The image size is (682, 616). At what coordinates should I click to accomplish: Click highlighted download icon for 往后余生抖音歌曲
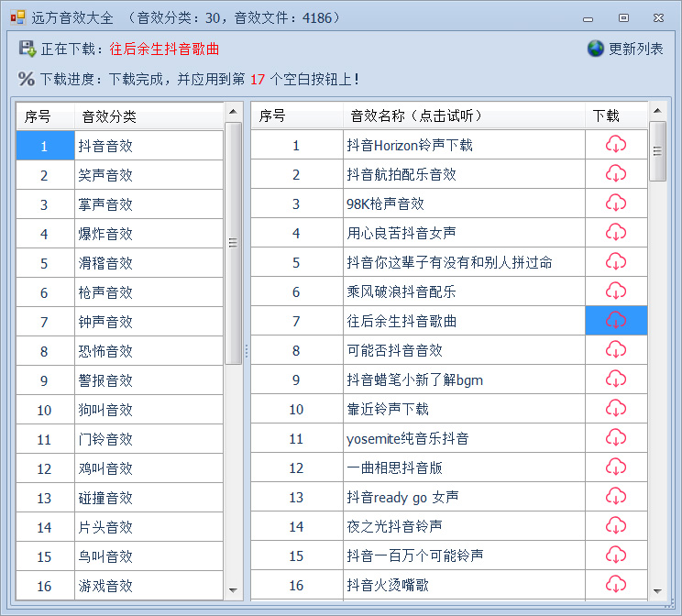616,321
